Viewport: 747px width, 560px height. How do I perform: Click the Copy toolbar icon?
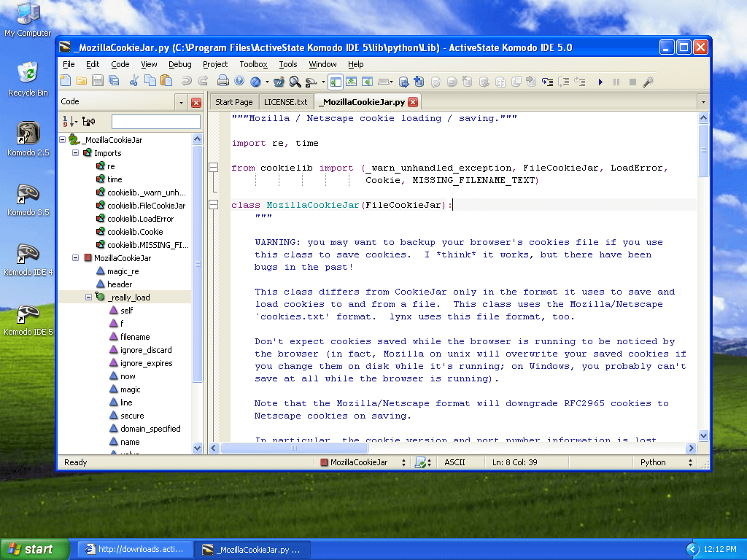[x=150, y=82]
